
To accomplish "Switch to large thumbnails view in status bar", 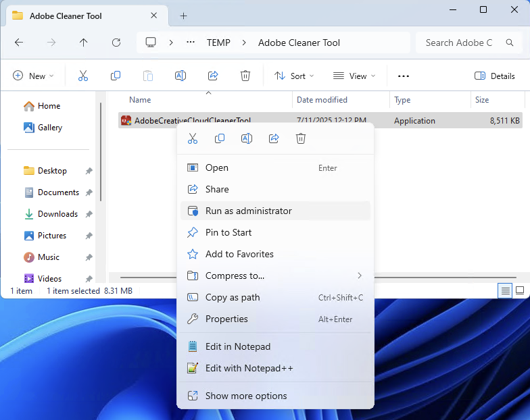I will click(519, 291).
